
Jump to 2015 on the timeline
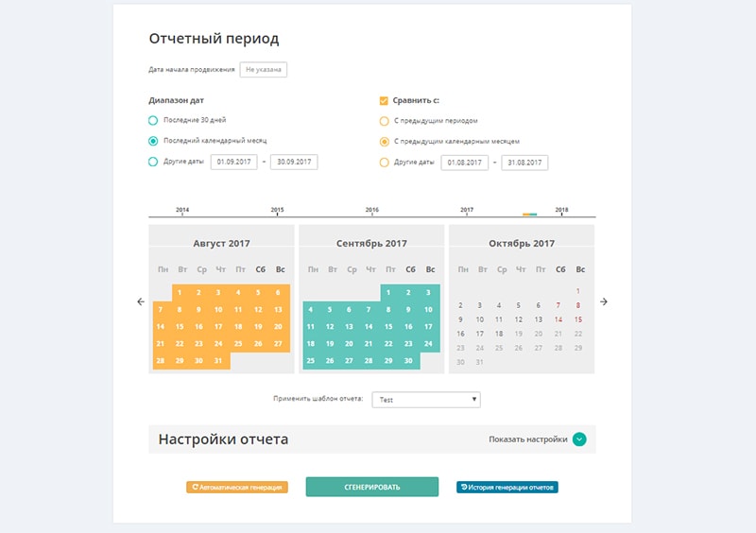pyautogui.click(x=277, y=210)
